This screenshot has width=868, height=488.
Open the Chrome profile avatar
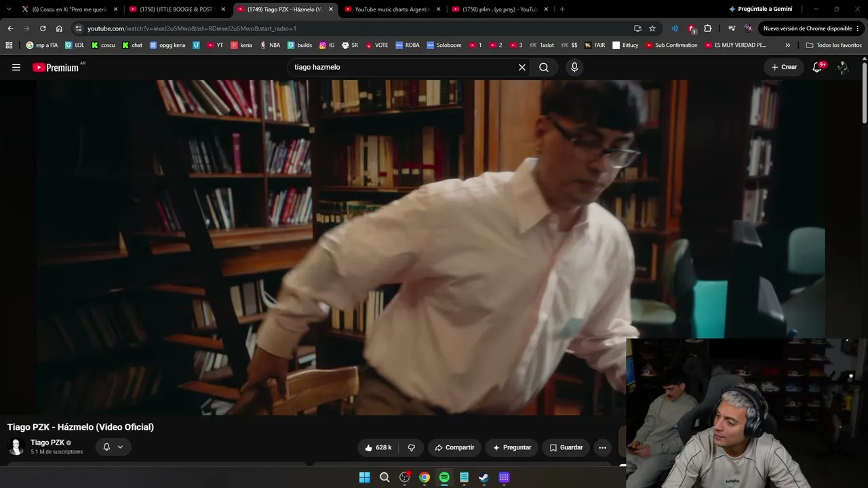747,28
